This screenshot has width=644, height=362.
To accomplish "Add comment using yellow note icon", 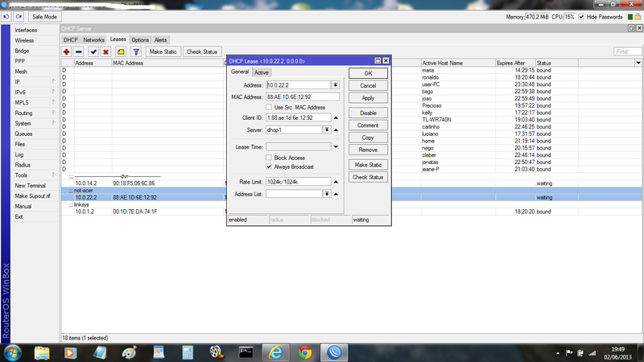I will pyautogui.click(x=121, y=51).
